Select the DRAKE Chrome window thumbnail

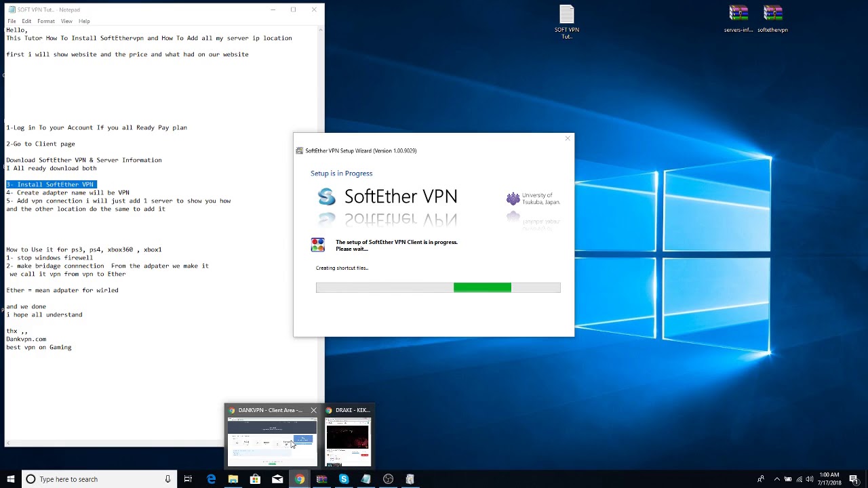(348, 441)
